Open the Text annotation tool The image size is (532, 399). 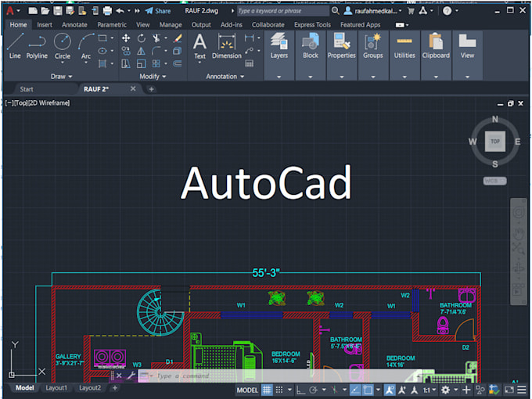(x=199, y=46)
